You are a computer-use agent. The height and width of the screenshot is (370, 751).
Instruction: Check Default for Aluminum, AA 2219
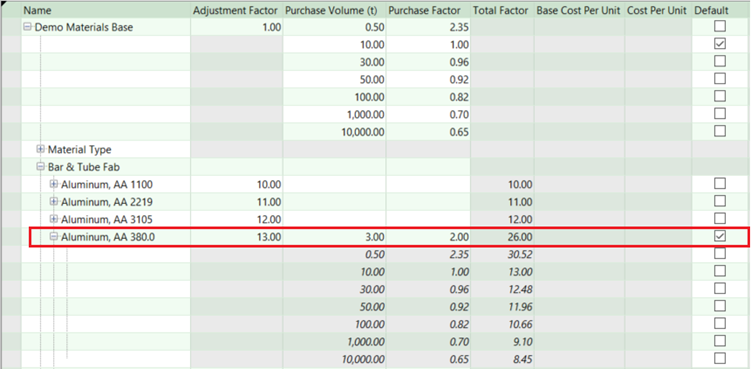click(x=720, y=201)
